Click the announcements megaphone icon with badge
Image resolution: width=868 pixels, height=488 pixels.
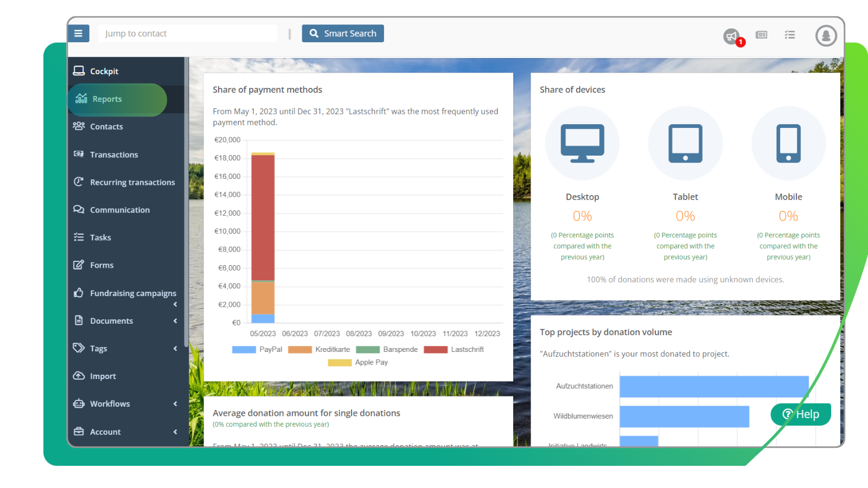tap(732, 36)
